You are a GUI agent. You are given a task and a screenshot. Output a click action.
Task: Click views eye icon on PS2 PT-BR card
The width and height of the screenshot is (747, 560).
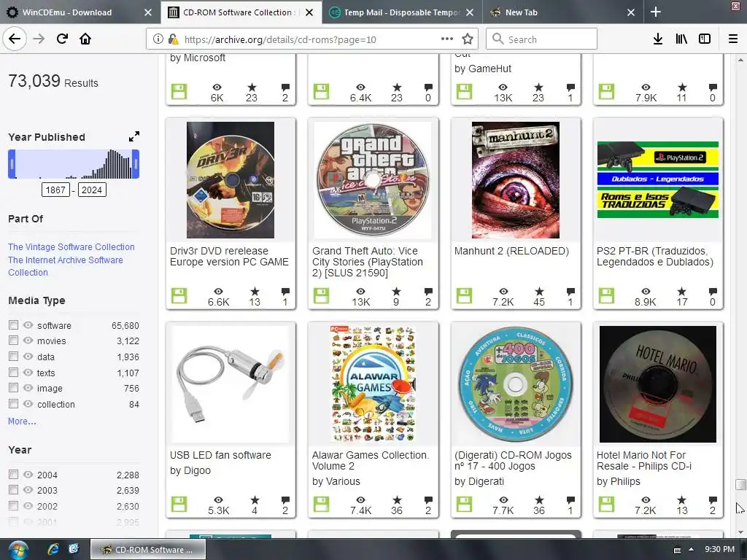point(646,292)
